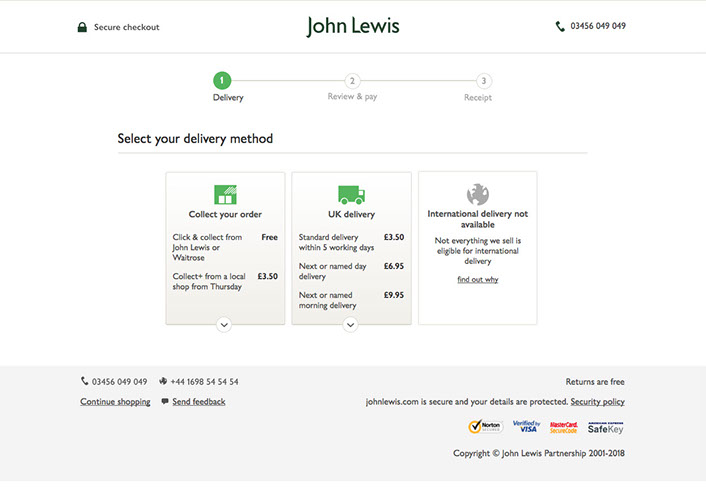Click the Continue shopping link
The height and width of the screenshot is (492, 706).
115,402
